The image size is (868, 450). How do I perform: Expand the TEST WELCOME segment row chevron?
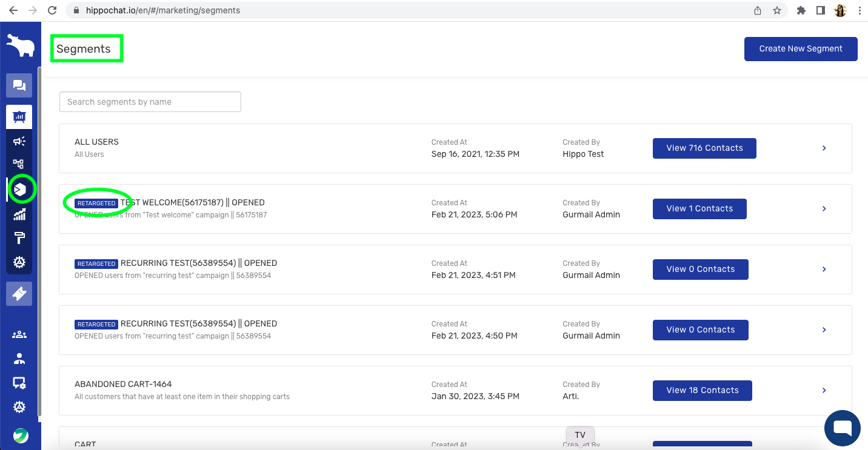point(824,209)
